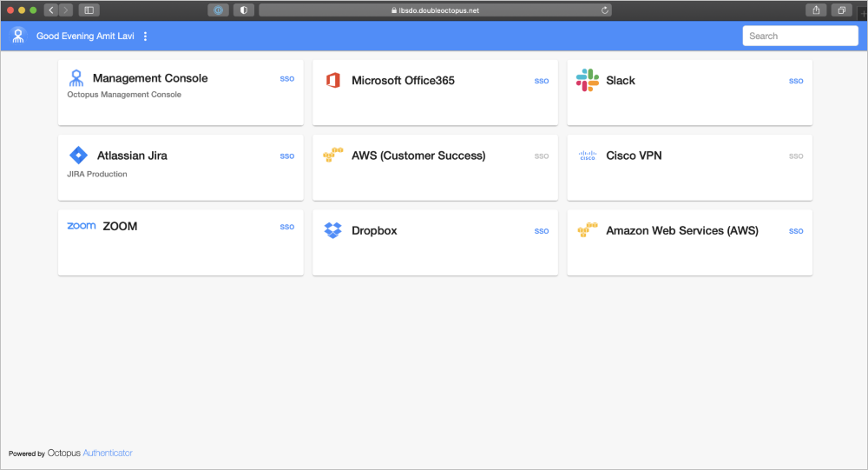Click the Slack logo icon
The width and height of the screenshot is (868, 470).
point(588,81)
